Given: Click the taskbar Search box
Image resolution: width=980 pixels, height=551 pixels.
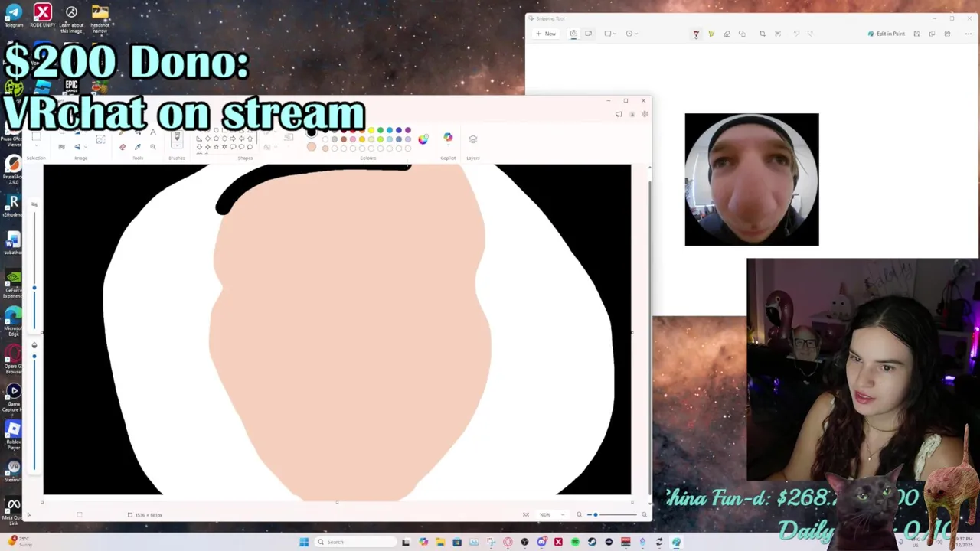Looking at the screenshot, I should [x=355, y=542].
